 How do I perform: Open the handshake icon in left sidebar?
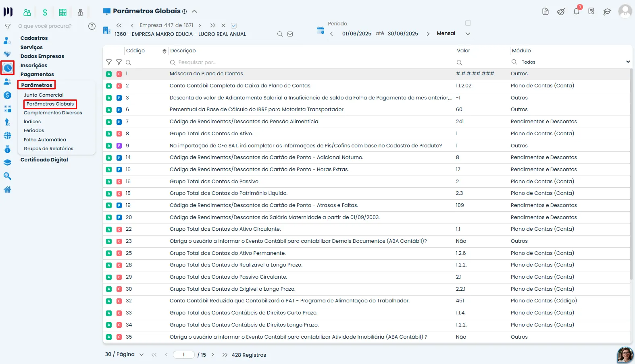[x=7, y=54]
